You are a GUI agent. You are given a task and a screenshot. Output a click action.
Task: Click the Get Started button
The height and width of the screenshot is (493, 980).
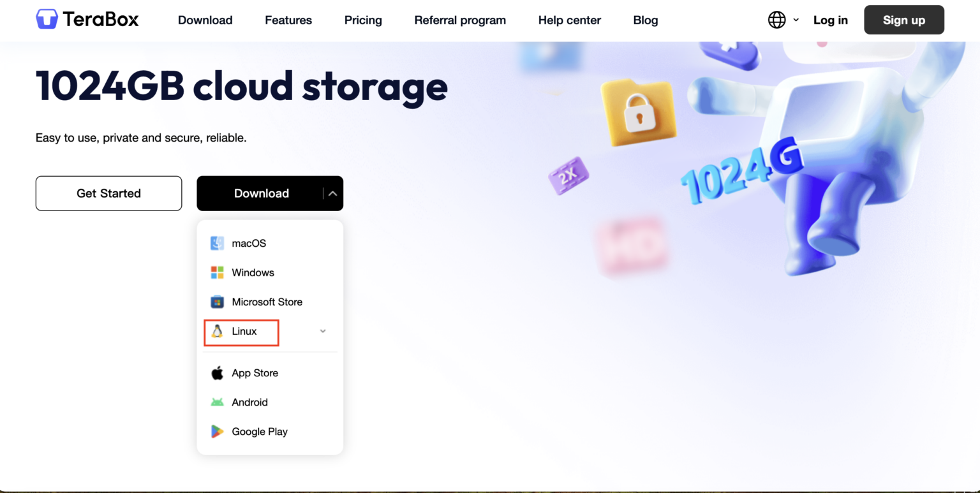(108, 193)
